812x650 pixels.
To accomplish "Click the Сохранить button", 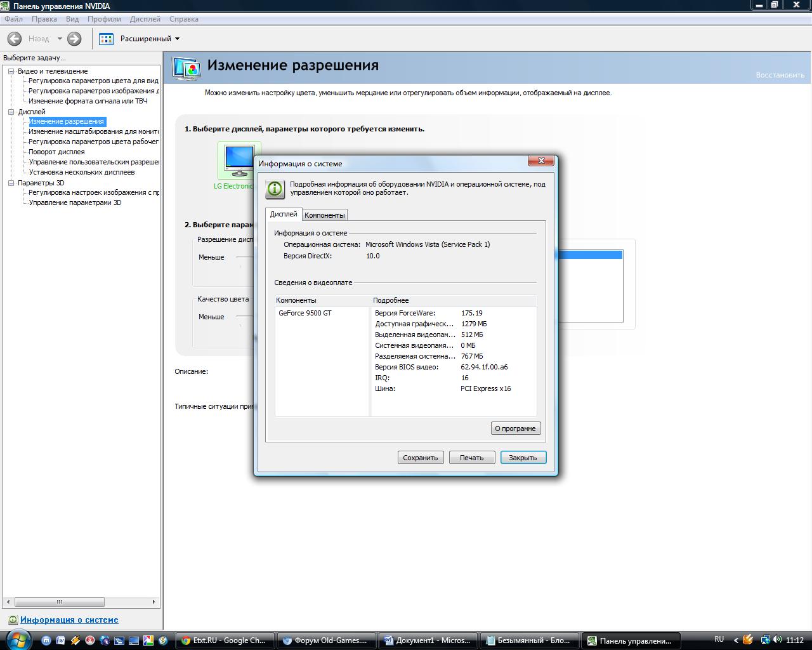I will click(421, 458).
